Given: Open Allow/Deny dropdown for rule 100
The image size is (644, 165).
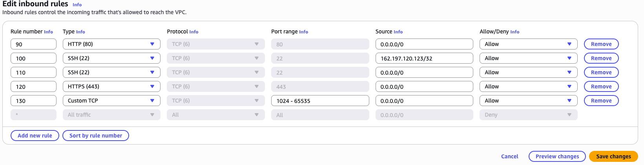Looking at the screenshot, I should coord(528,58).
